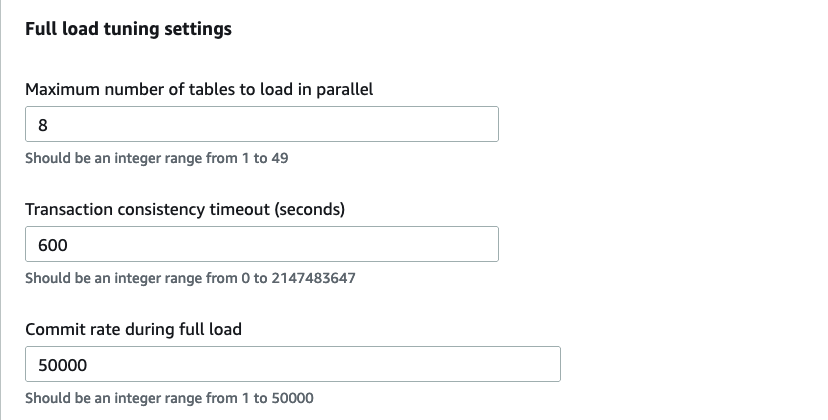The image size is (828, 420).
Task: Focus the Maximum number of tables input
Action: click(261, 125)
